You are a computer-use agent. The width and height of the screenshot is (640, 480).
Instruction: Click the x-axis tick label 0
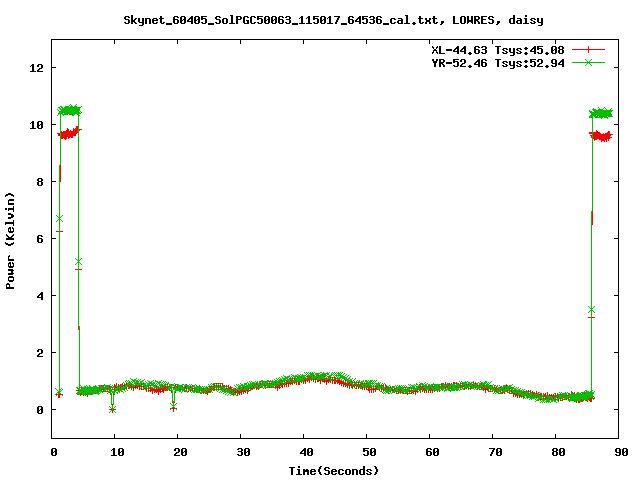[x=53, y=452]
